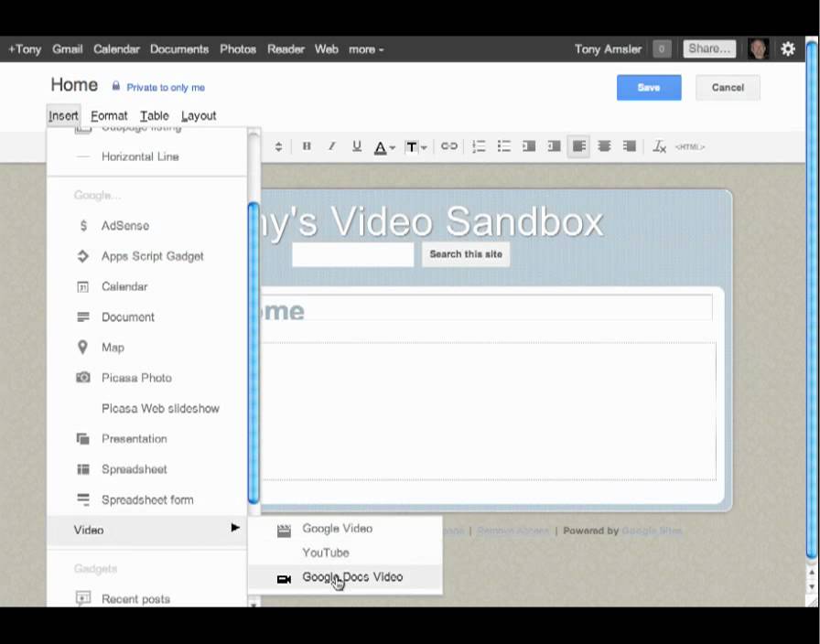The width and height of the screenshot is (820, 644).
Task: Save the page edits
Action: coord(649,87)
